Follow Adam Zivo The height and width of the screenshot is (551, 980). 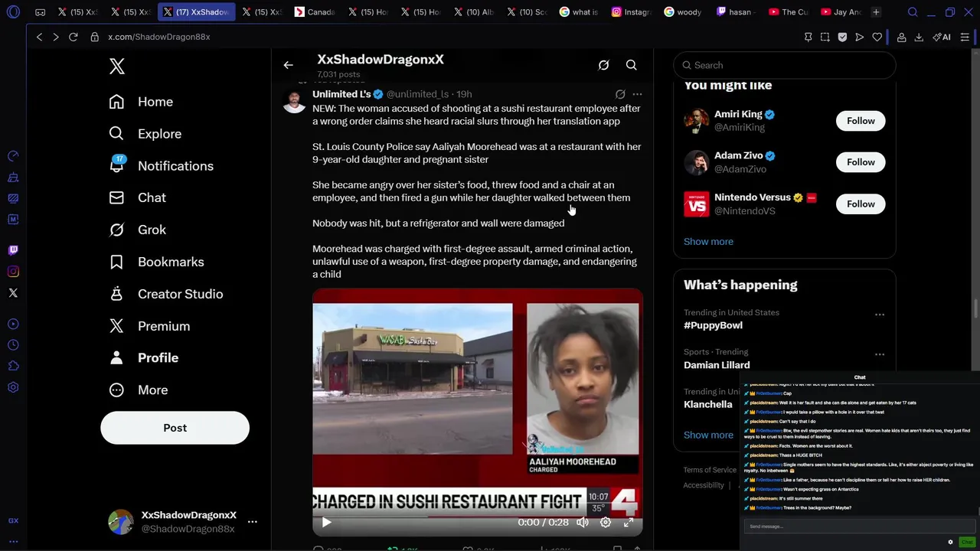point(861,162)
